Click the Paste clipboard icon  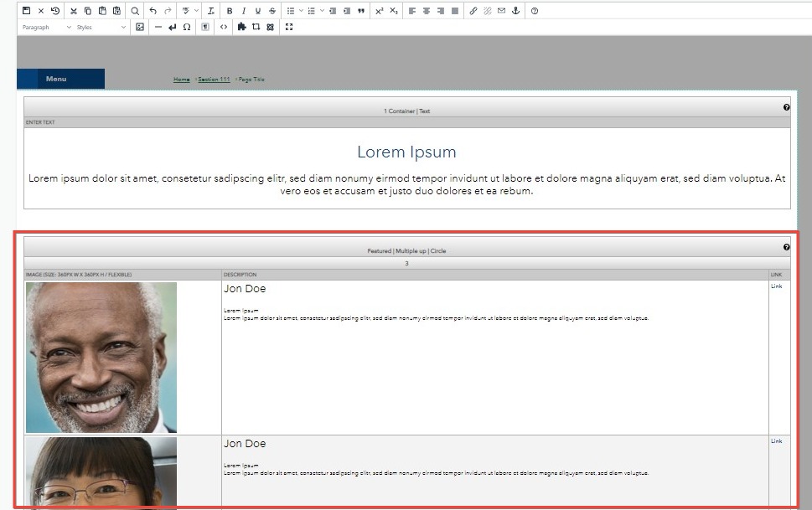click(102, 10)
